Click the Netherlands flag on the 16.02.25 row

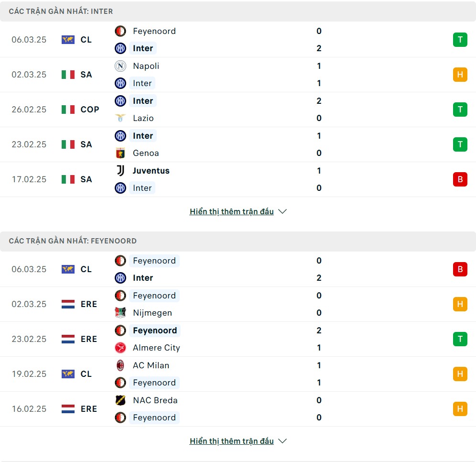coord(68,409)
